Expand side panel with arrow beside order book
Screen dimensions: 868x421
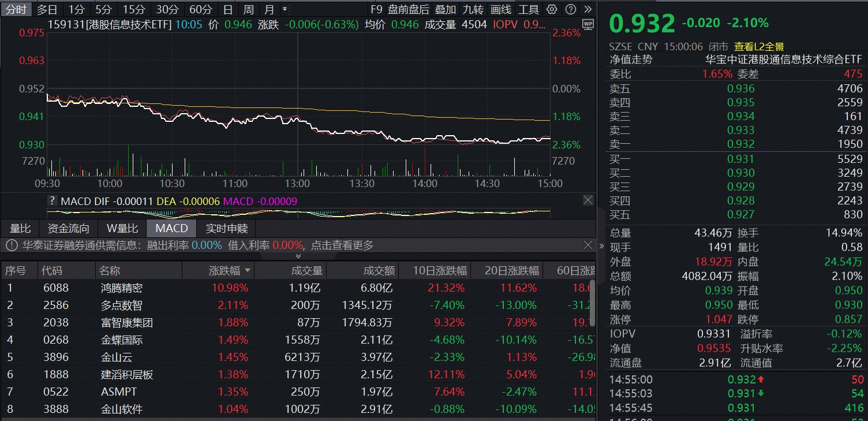tap(601, 245)
